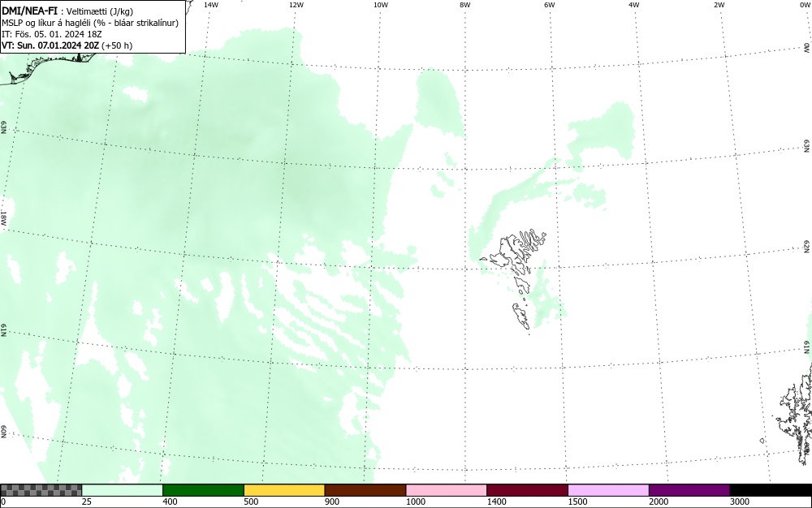Click the 6W longitude label
812x508 pixels.
tap(550, 5)
